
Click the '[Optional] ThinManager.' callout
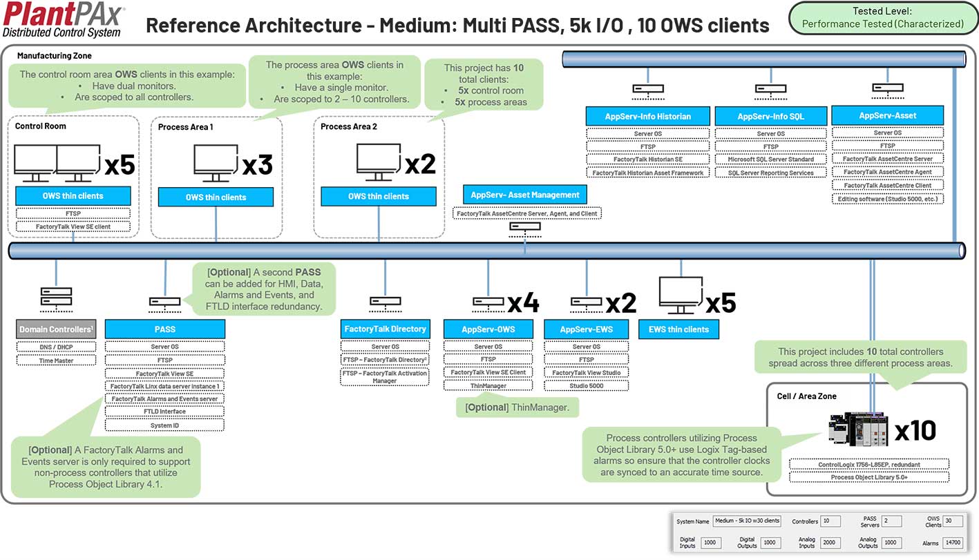(517, 407)
